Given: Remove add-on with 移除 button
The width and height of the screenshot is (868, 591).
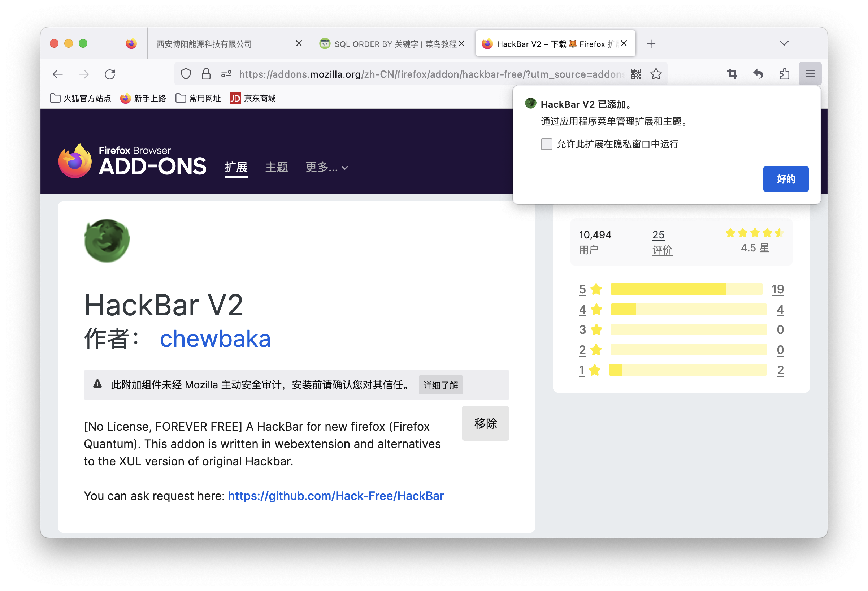Looking at the screenshot, I should [x=485, y=423].
